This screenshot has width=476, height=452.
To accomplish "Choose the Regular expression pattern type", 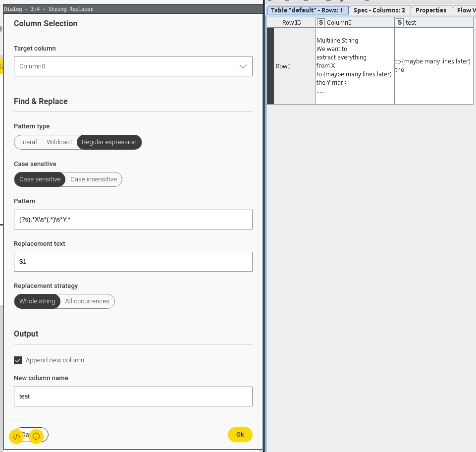I will tap(109, 142).
